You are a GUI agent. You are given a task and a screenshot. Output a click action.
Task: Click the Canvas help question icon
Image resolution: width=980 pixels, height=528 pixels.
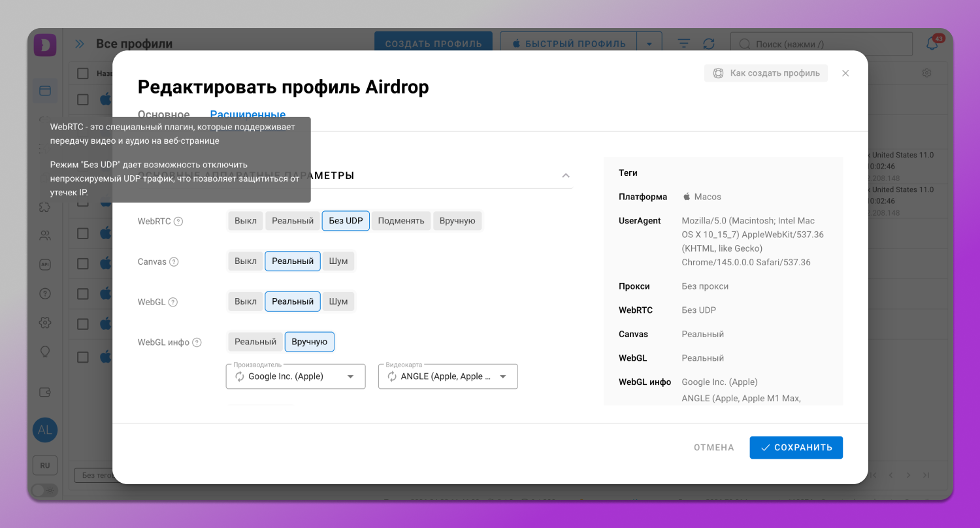(x=174, y=262)
